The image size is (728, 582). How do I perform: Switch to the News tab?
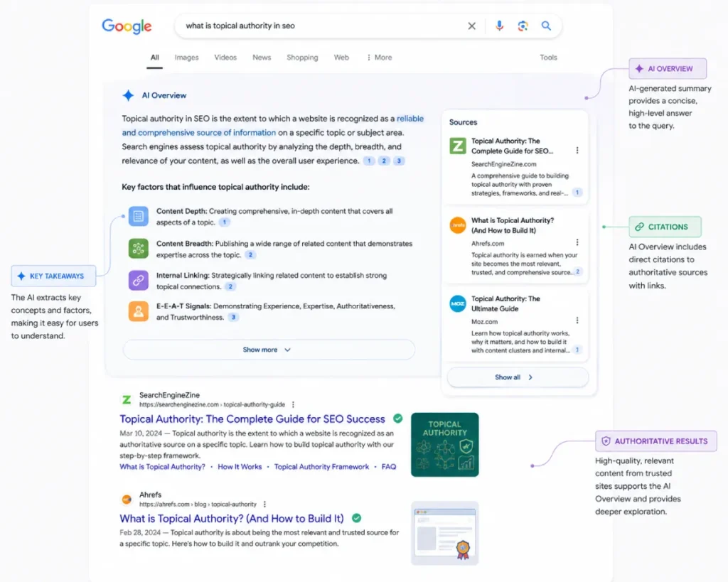point(262,58)
